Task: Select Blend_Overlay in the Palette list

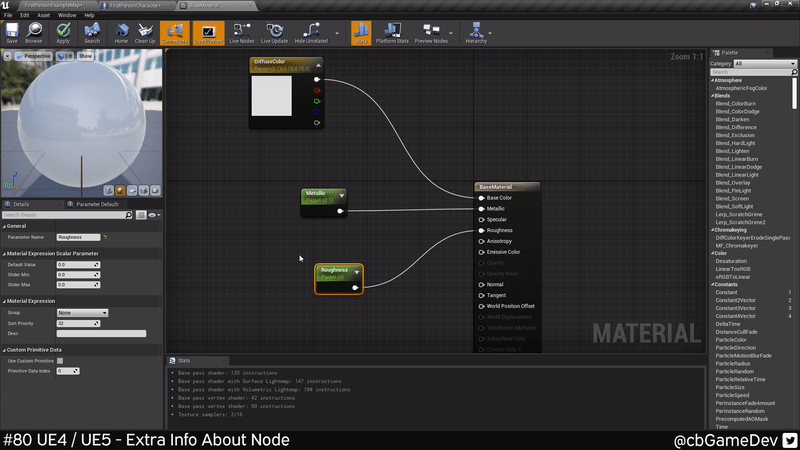Action: coord(735,183)
